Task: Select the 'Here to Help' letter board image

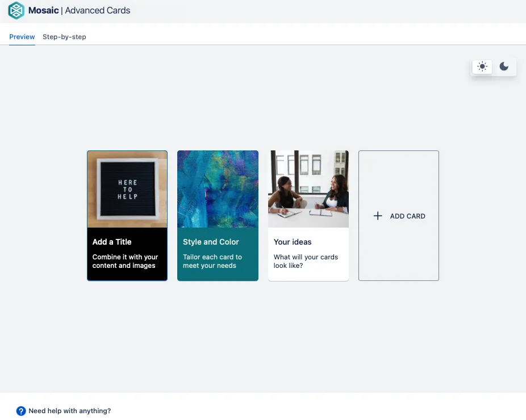Action: coord(127,190)
